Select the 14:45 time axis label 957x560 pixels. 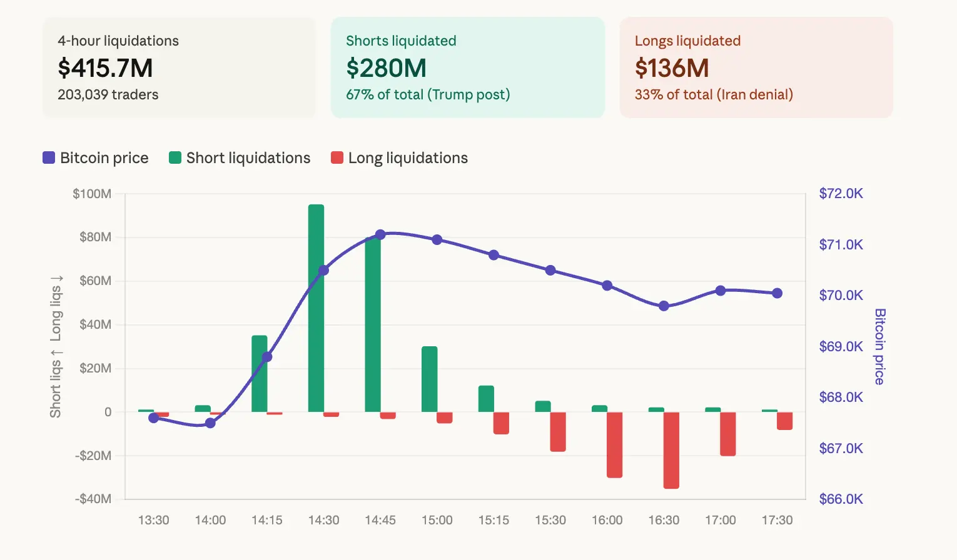point(380,519)
